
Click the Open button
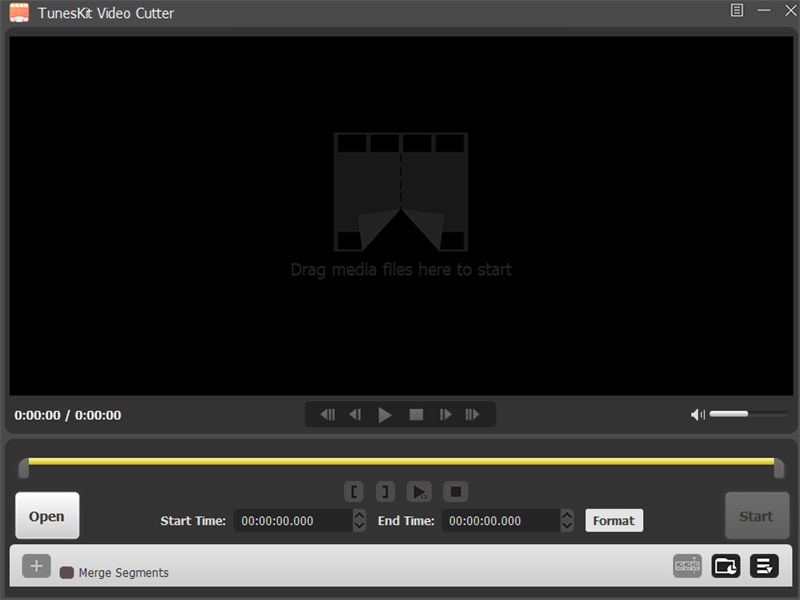pos(47,516)
